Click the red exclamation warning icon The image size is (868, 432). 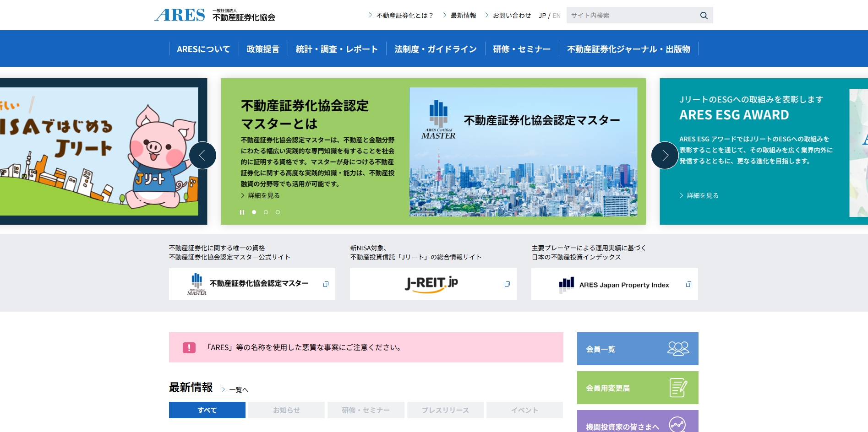coord(189,348)
